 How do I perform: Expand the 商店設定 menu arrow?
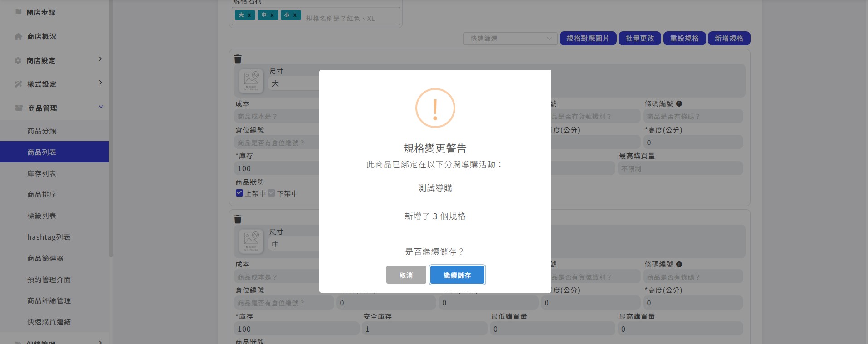tap(100, 59)
